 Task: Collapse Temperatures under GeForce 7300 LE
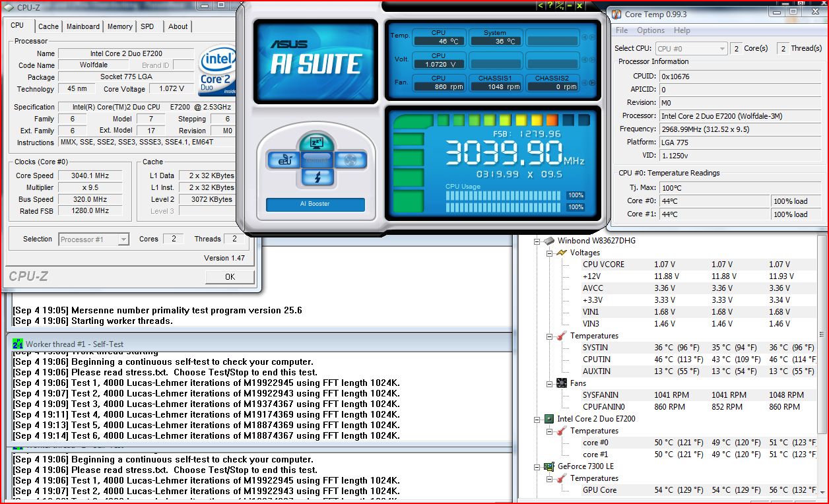(x=550, y=478)
